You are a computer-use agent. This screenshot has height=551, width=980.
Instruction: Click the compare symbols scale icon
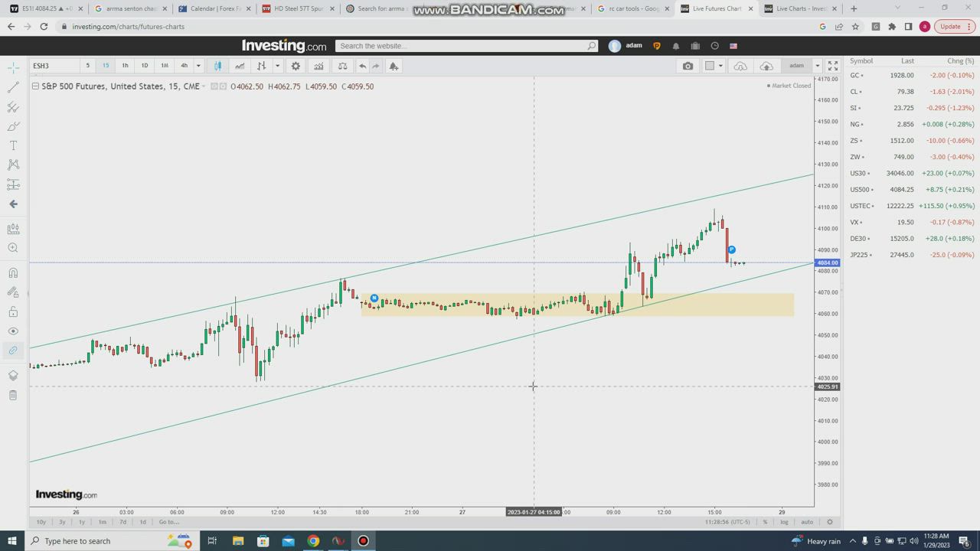(x=342, y=66)
